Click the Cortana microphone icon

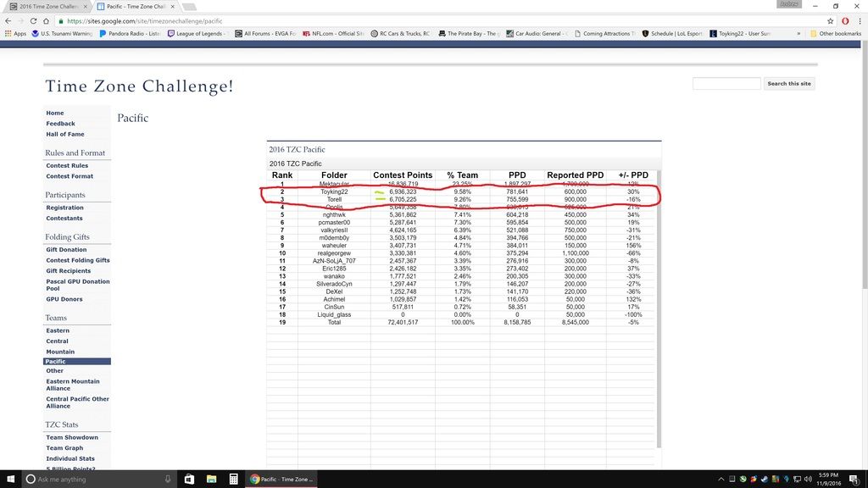(x=168, y=479)
